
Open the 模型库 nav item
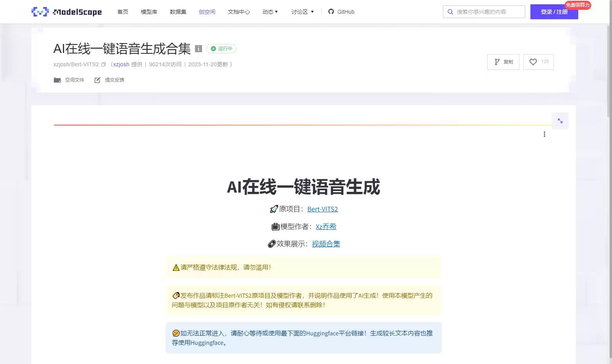click(149, 12)
